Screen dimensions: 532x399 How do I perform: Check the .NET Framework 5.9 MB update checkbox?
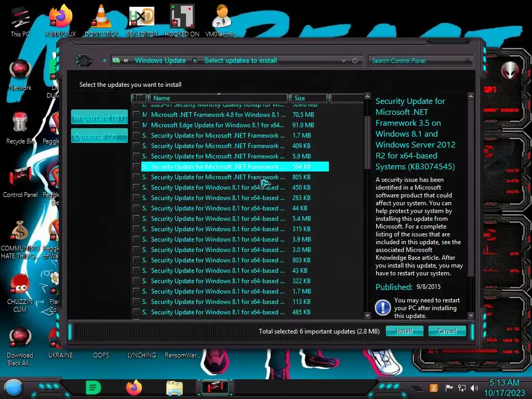pos(136,156)
